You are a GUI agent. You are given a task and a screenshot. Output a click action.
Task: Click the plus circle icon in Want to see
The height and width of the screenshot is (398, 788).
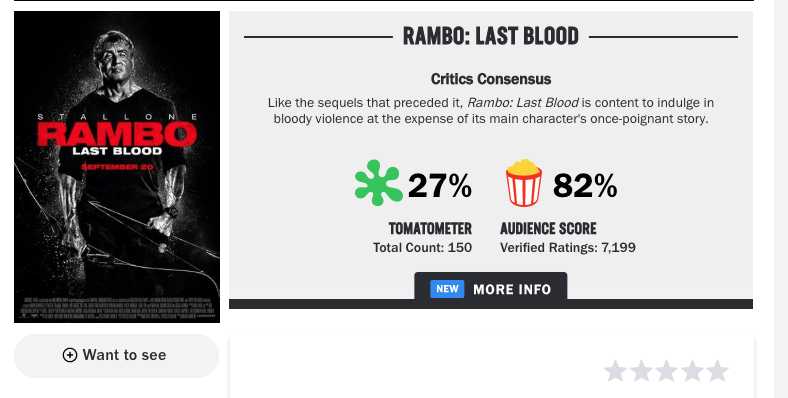coord(70,355)
